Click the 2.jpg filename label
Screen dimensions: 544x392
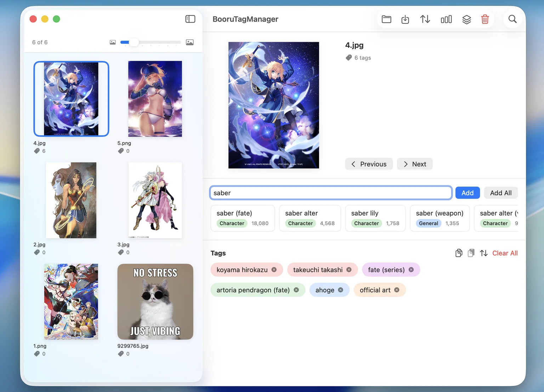coord(39,245)
